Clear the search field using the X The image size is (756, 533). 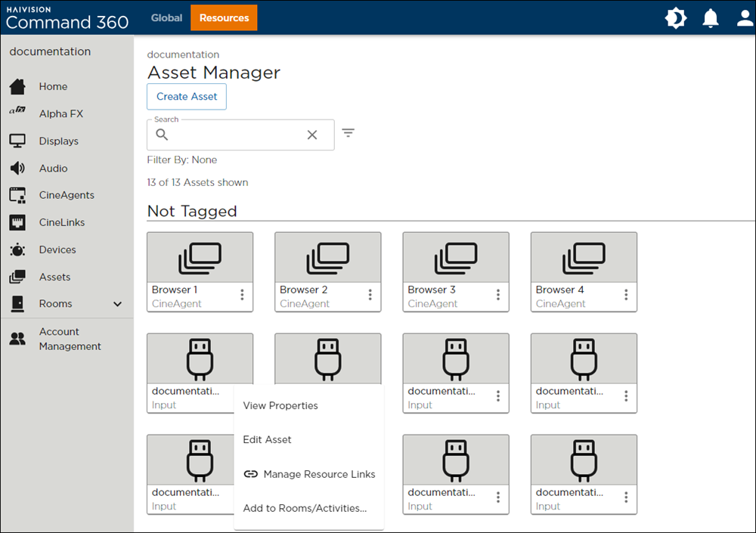pyautogui.click(x=312, y=134)
